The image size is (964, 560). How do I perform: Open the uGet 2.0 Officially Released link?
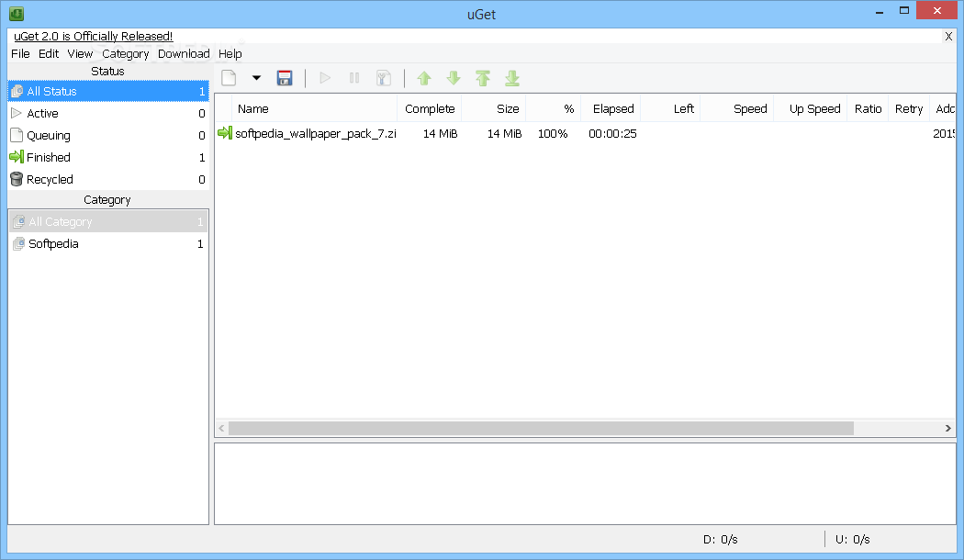tap(94, 37)
